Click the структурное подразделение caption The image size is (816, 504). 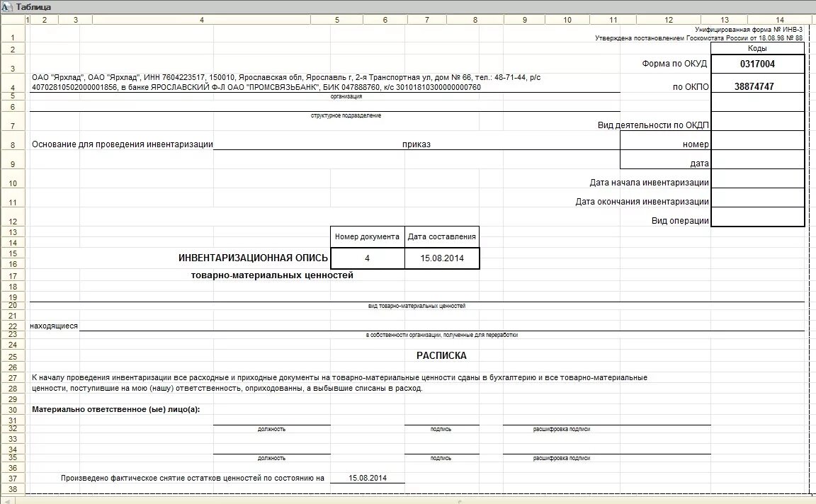(x=346, y=115)
